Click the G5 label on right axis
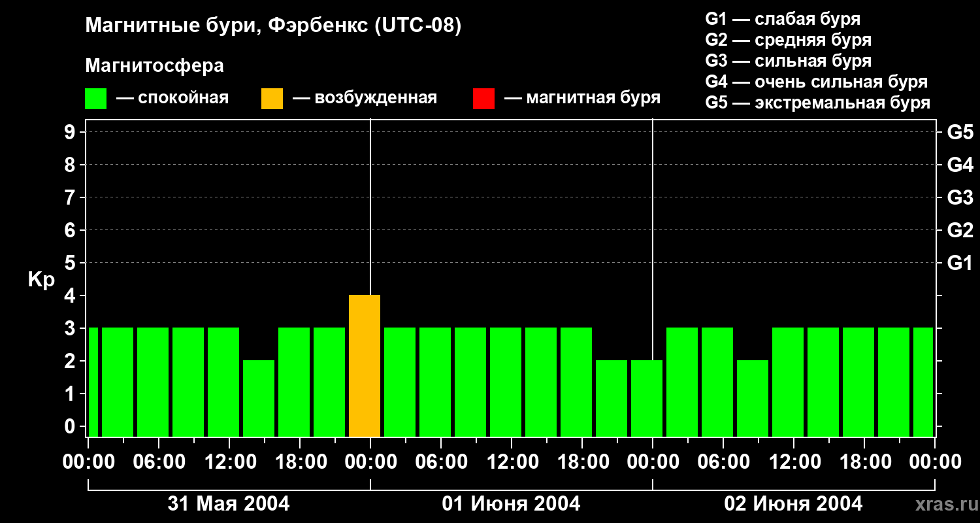The width and height of the screenshot is (980, 523). pyautogui.click(x=960, y=132)
